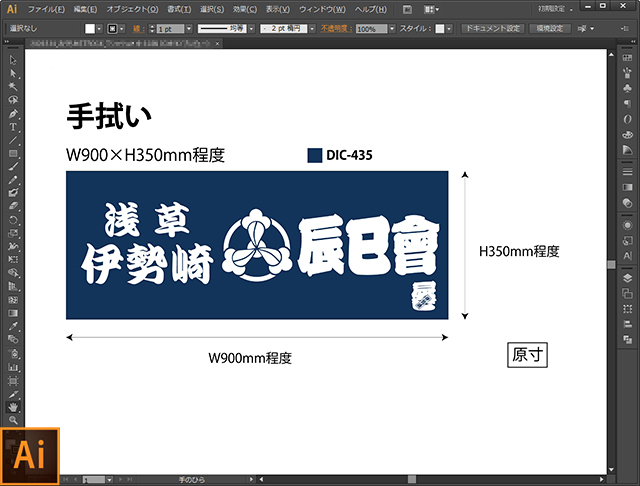Viewport: 640px width, 486px height.
Task: Select the Hand tool
Action: (x=13, y=407)
